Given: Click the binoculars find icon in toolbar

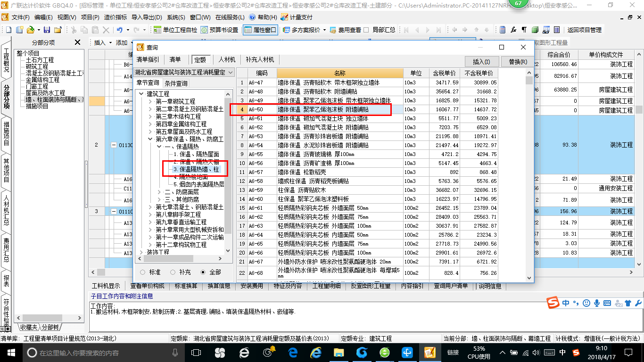Looking at the screenshot, I should (546, 30).
